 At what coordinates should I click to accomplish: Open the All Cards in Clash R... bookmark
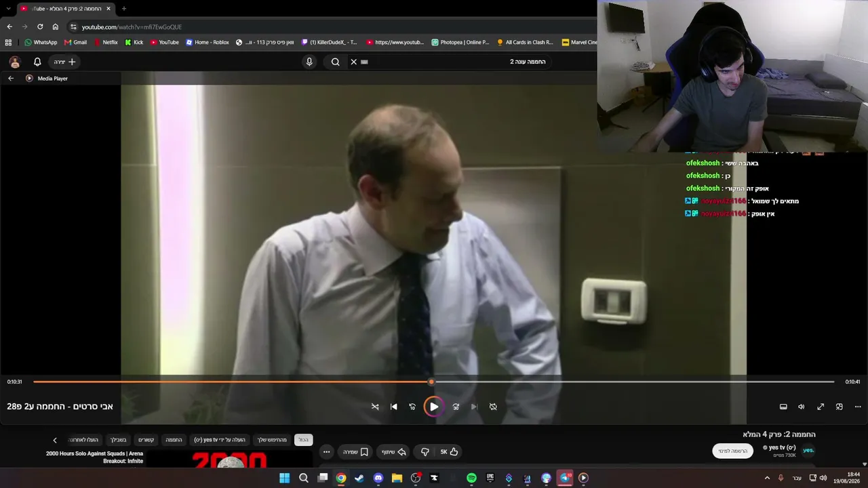[x=525, y=42]
